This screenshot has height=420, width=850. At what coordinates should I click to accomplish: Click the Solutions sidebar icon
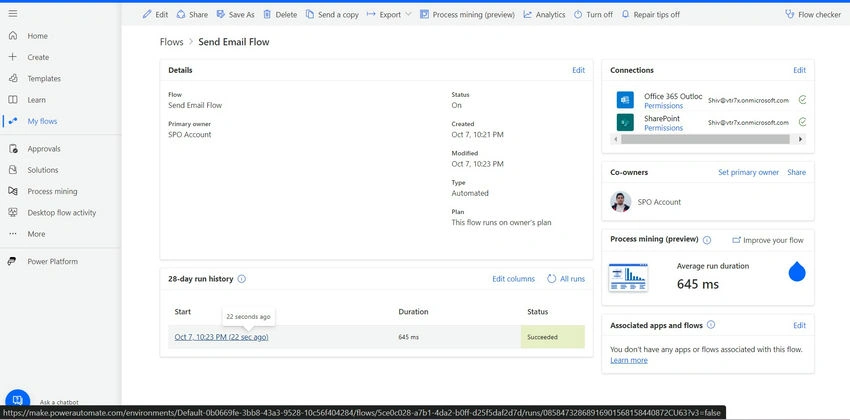[x=13, y=170]
